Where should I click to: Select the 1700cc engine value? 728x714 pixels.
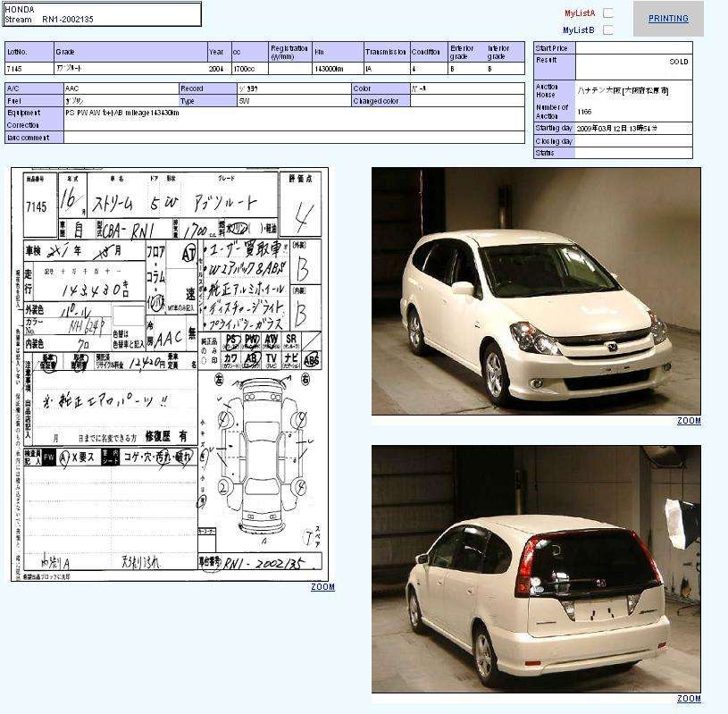pos(244,69)
